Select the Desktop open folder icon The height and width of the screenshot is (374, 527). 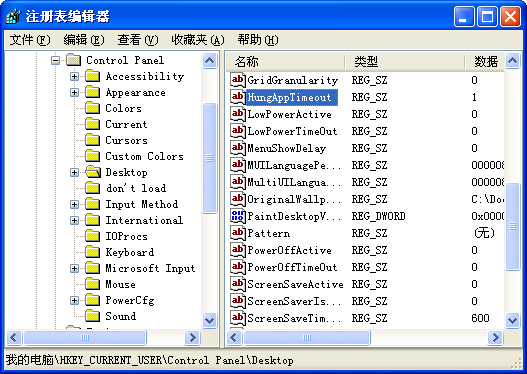[92, 172]
